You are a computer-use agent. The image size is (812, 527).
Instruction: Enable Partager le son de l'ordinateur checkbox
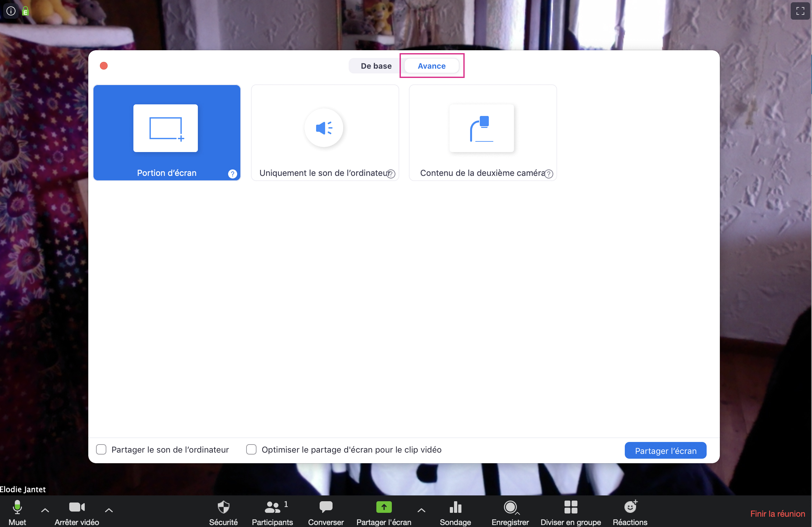[101, 449]
